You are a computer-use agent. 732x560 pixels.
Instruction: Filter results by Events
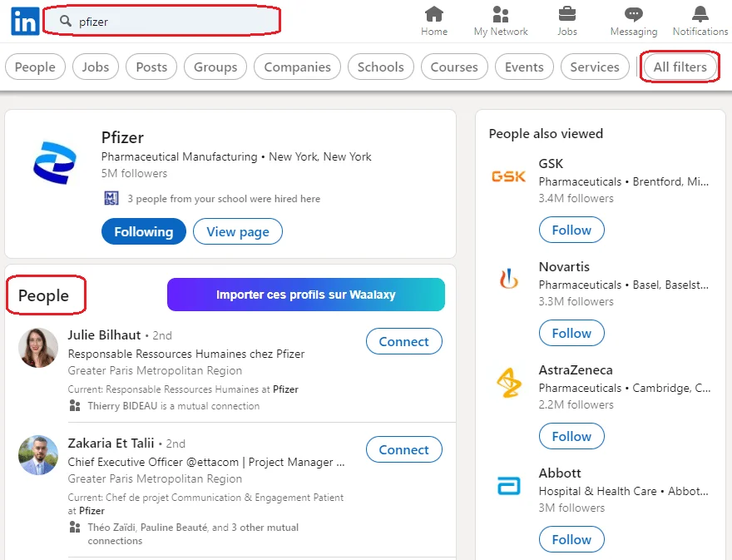click(524, 67)
